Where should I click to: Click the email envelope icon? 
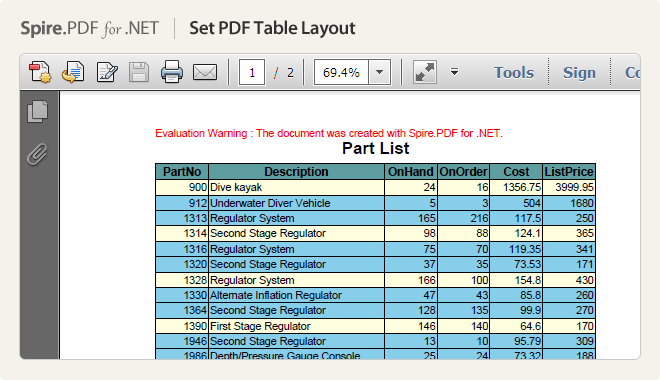point(205,72)
